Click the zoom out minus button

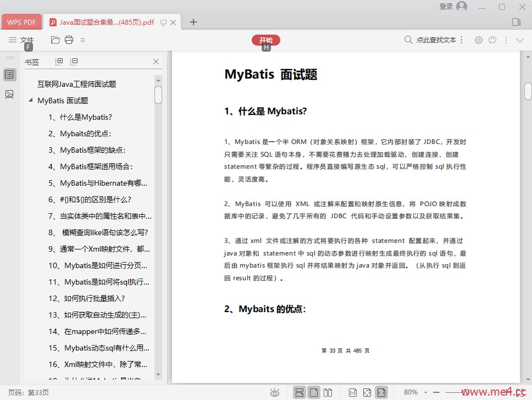pyautogui.click(x=436, y=392)
